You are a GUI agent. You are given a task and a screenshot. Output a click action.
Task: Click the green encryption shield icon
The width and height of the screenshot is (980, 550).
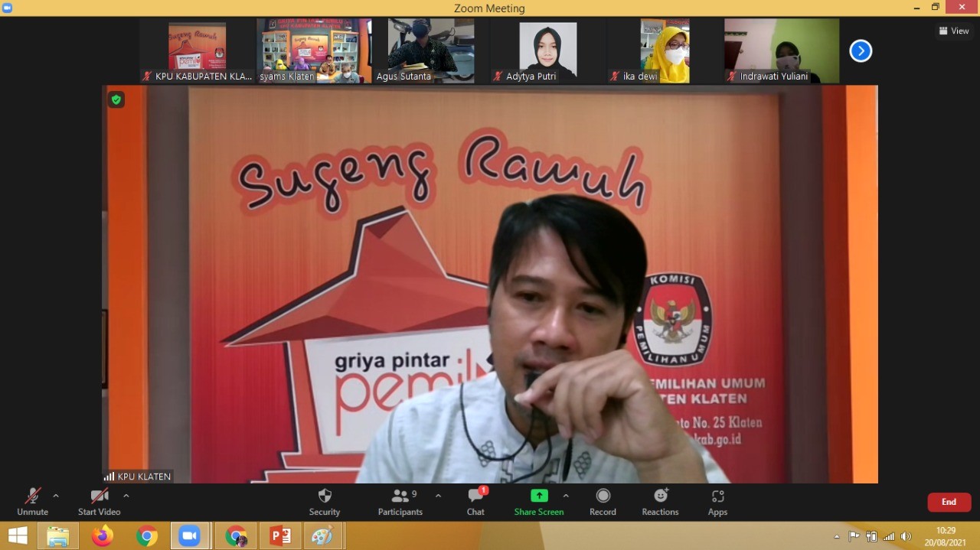click(x=116, y=99)
